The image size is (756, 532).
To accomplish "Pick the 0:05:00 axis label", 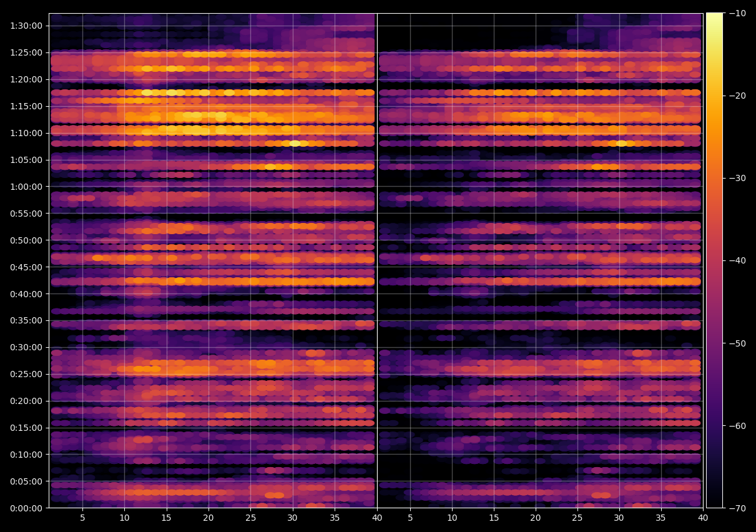I will pyautogui.click(x=26, y=481).
